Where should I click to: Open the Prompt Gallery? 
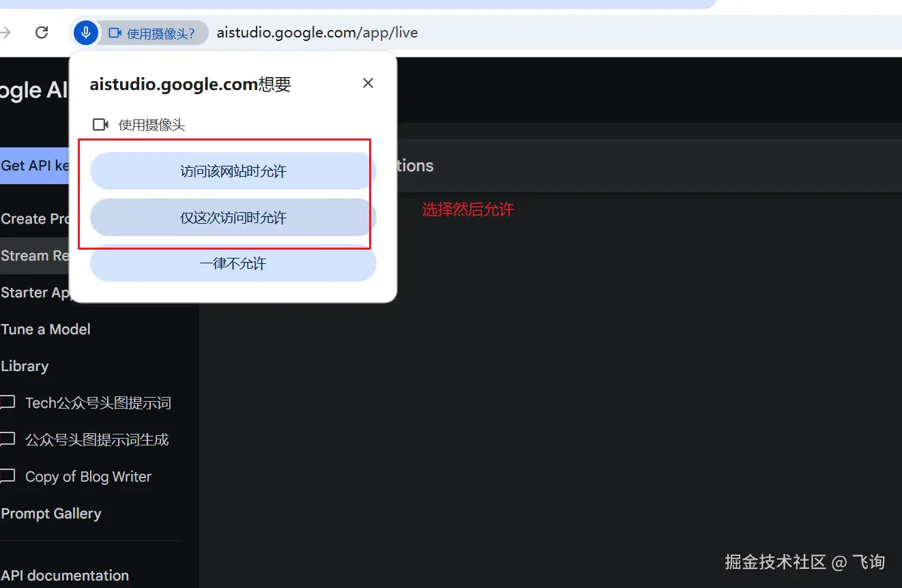pyautogui.click(x=51, y=514)
